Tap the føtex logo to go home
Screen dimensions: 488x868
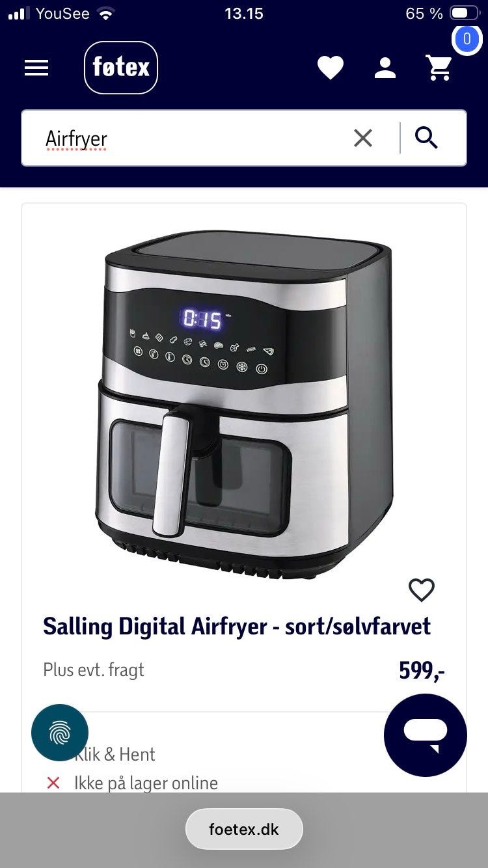tap(121, 68)
